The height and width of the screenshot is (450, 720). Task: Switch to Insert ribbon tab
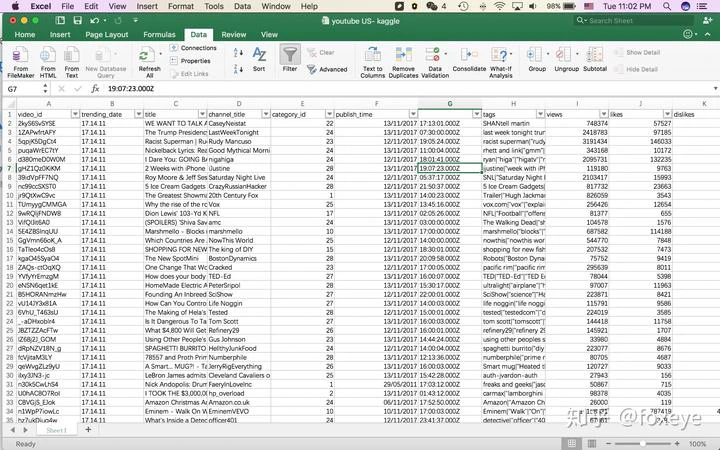(x=60, y=34)
